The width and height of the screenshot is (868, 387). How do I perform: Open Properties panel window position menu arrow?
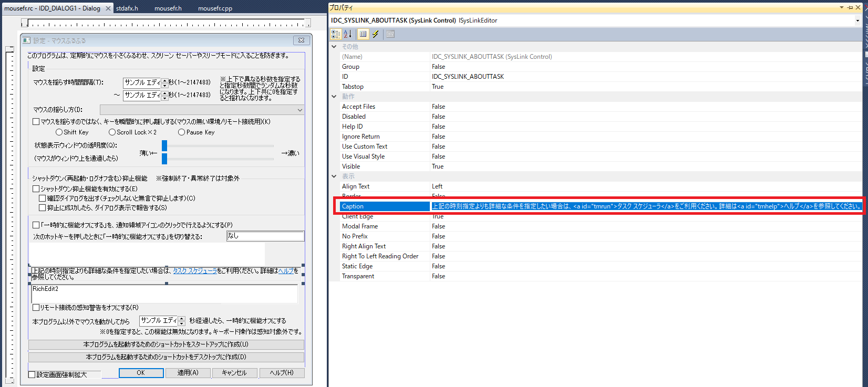tap(842, 7)
